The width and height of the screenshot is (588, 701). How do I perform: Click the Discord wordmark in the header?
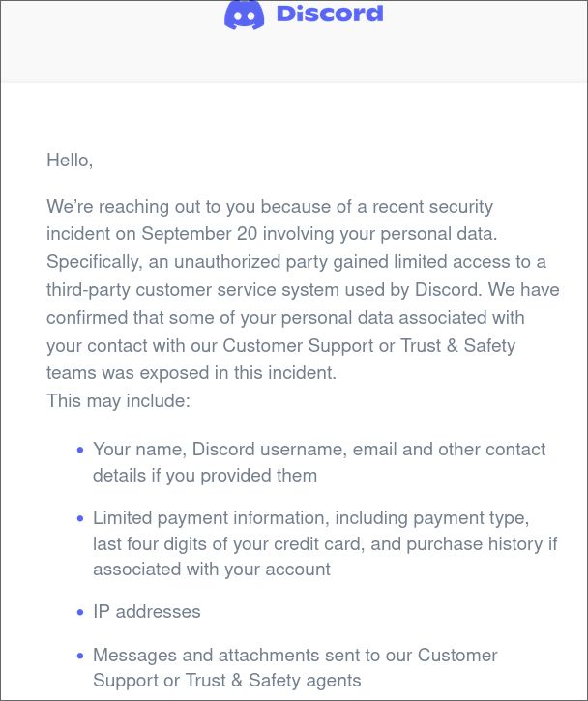point(330,14)
